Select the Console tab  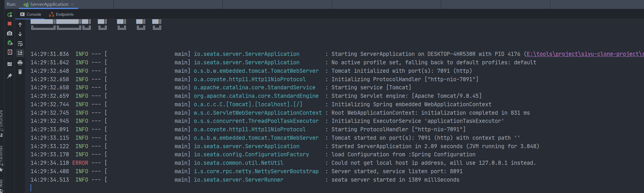pyautogui.click(x=31, y=14)
